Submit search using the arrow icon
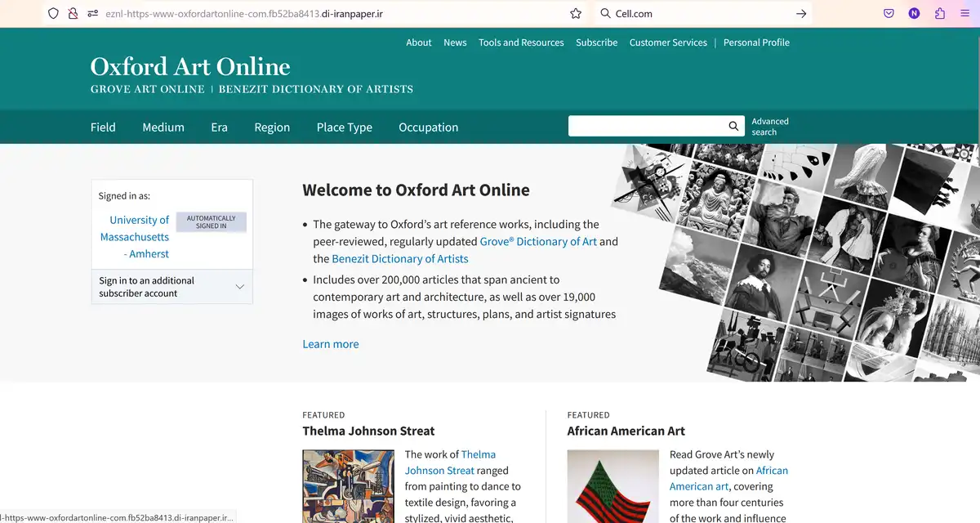The width and height of the screenshot is (980, 523). click(x=801, y=13)
